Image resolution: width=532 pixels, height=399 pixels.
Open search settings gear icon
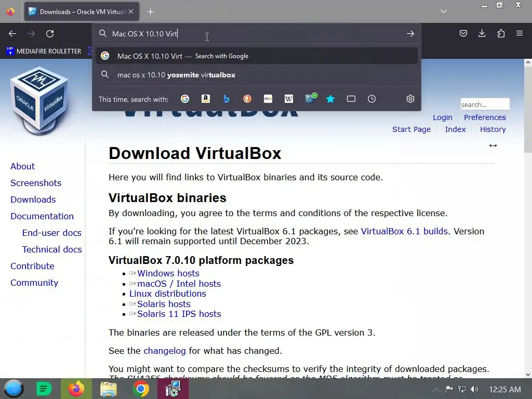[x=410, y=99]
